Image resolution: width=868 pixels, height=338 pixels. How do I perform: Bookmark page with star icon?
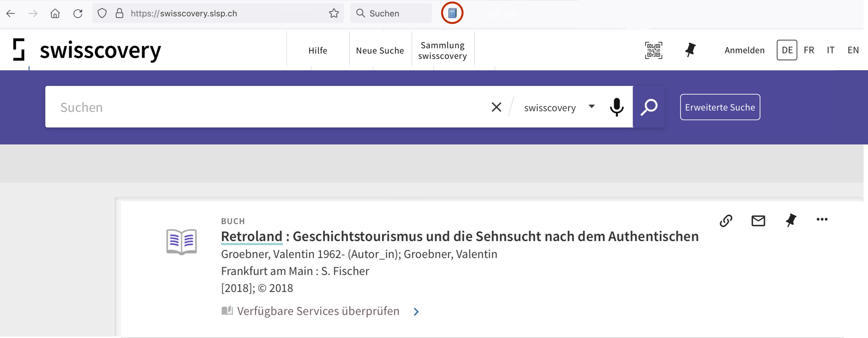(334, 13)
